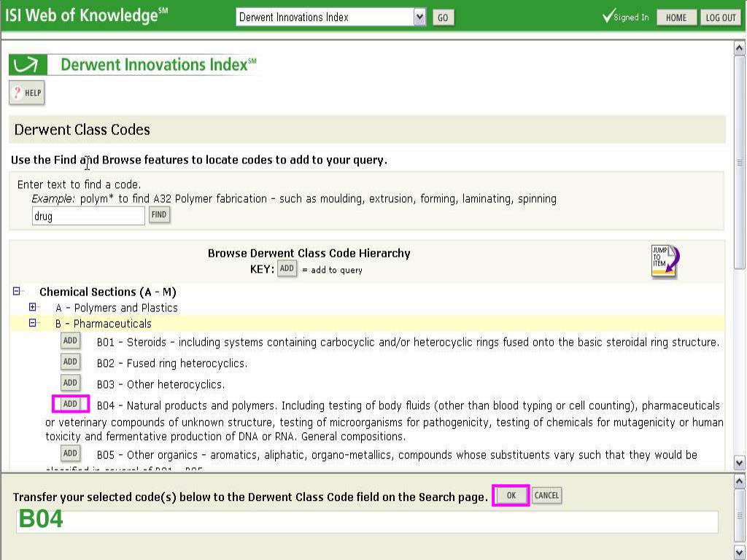Click bottom pane scrollbar up arrow
The image size is (747, 560).
click(x=740, y=481)
